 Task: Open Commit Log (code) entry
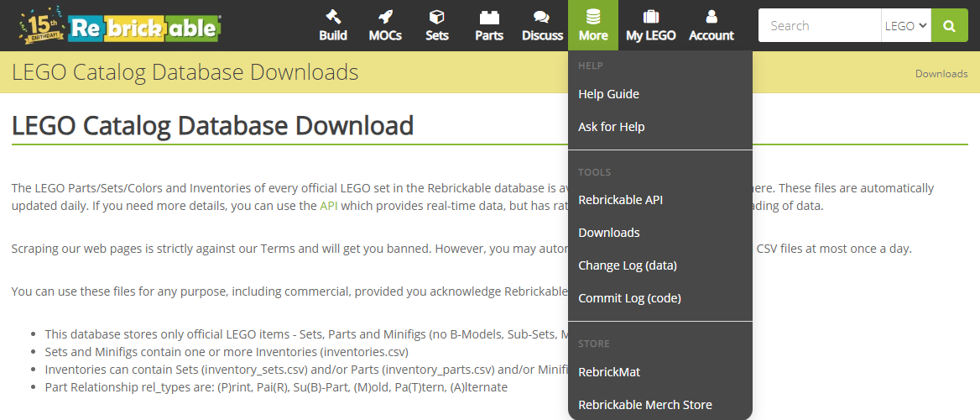pyautogui.click(x=660, y=298)
